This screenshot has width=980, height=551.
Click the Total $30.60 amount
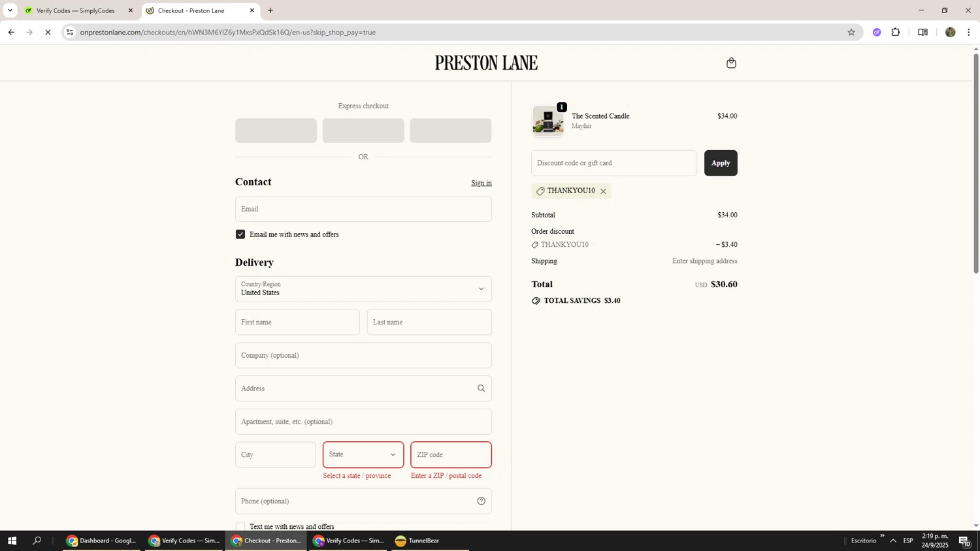724,284
